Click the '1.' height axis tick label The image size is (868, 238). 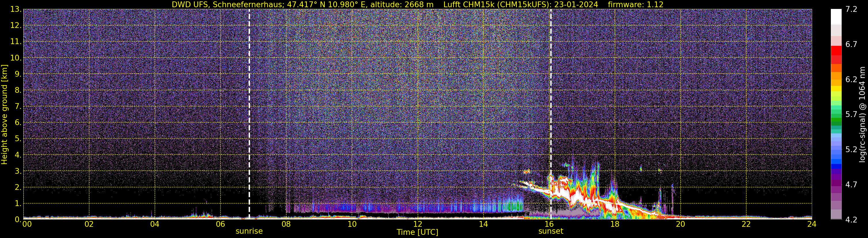(x=18, y=203)
